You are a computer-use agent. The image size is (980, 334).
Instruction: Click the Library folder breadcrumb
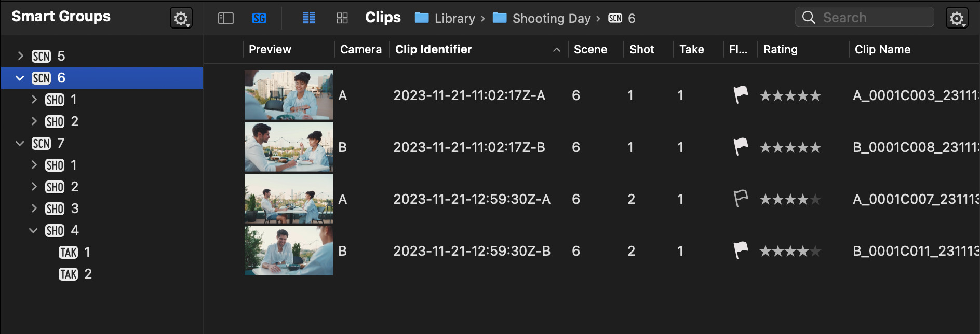pyautogui.click(x=445, y=19)
